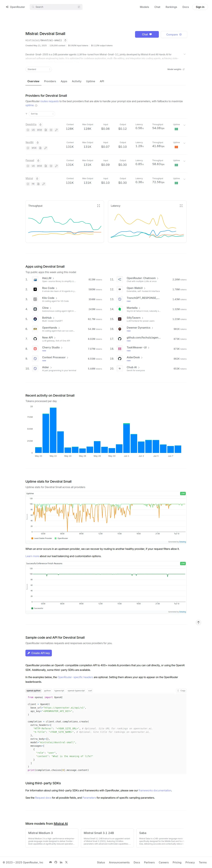Click the DeepInfra green uptime bars

pyautogui.click(x=176, y=129)
